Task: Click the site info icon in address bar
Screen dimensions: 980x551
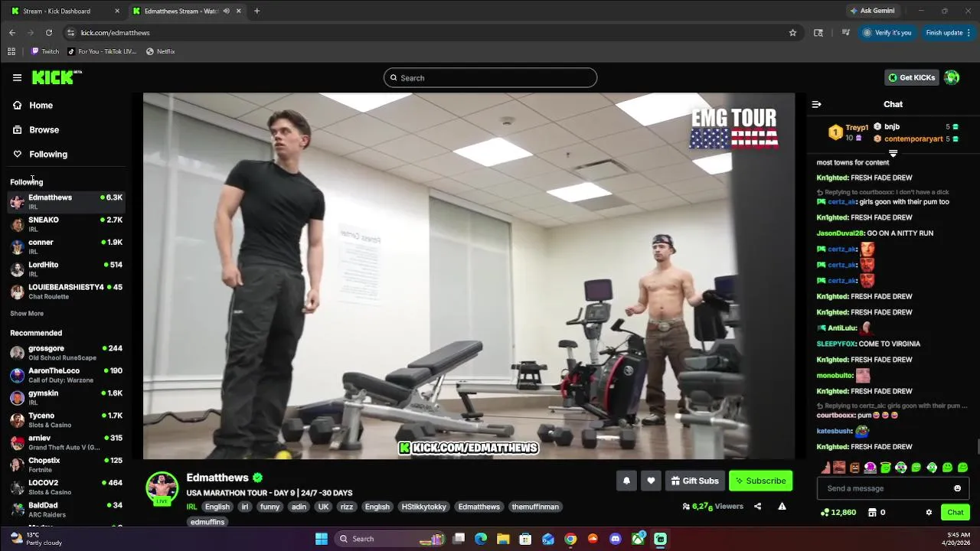Action: pos(70,33)
